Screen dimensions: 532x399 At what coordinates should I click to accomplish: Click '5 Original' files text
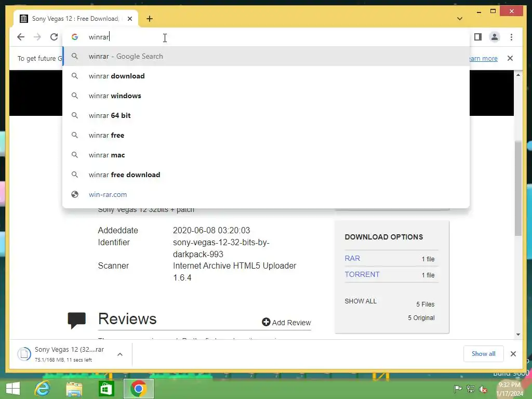pyautogui.click(x=421, y=317)
